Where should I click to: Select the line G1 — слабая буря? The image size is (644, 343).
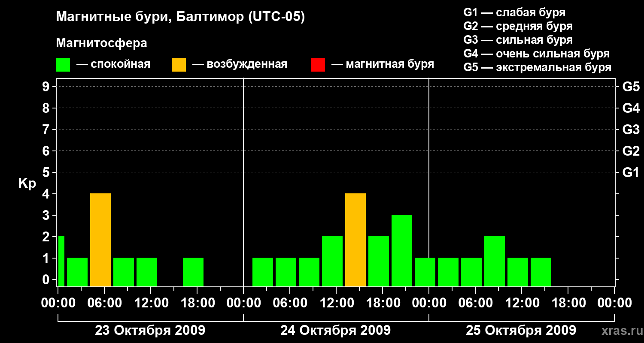(x=514, y=12)
